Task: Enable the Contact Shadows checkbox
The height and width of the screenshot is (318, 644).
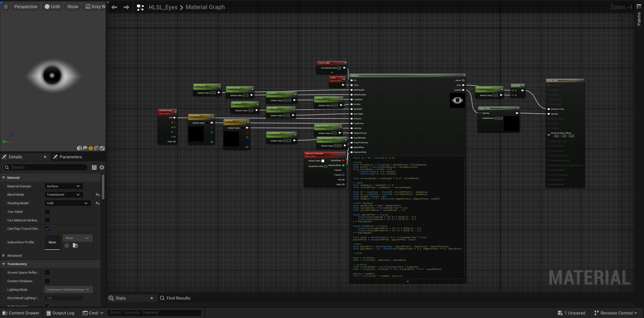Action: pyautogui.click(x=47, y=281)
